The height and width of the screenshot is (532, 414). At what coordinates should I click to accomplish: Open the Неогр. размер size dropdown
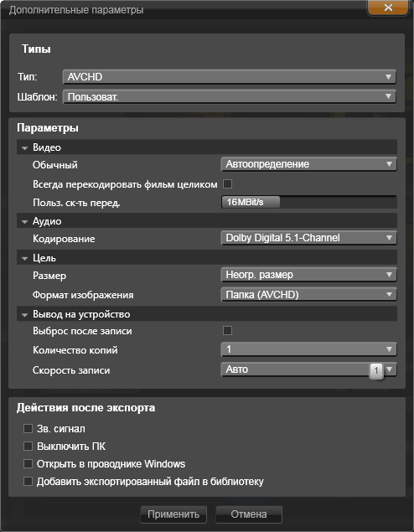(x=308, y=275)
